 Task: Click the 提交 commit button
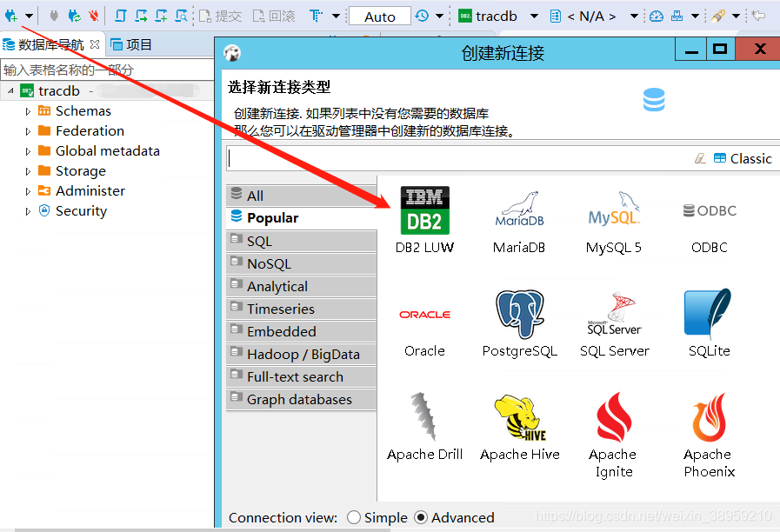coord(220,17)
